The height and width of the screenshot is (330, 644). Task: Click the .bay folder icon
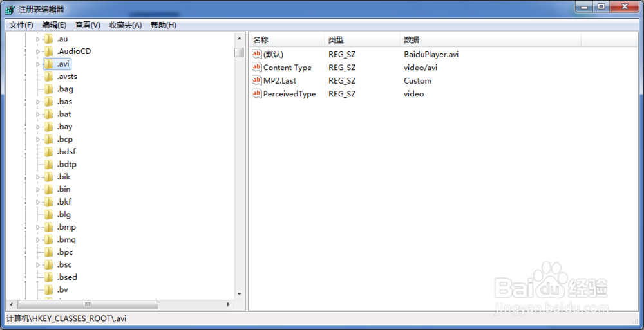(49, 127)
